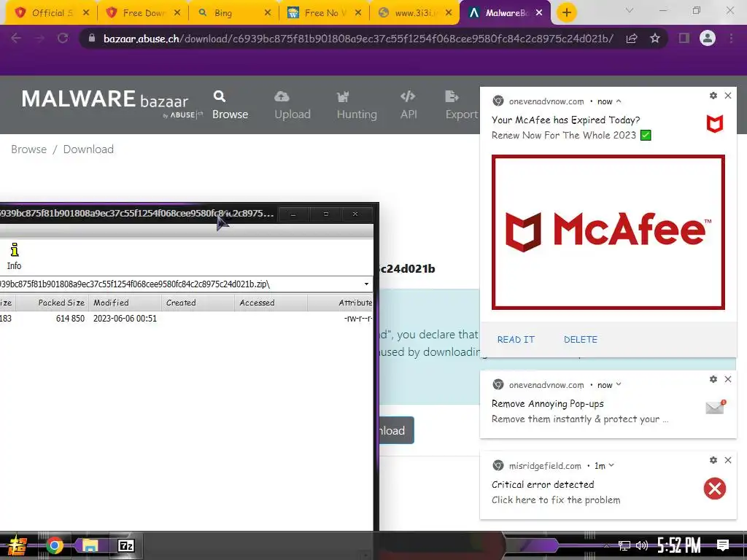
Task: Share this page via share icon
Action: [x=632, y=39]
